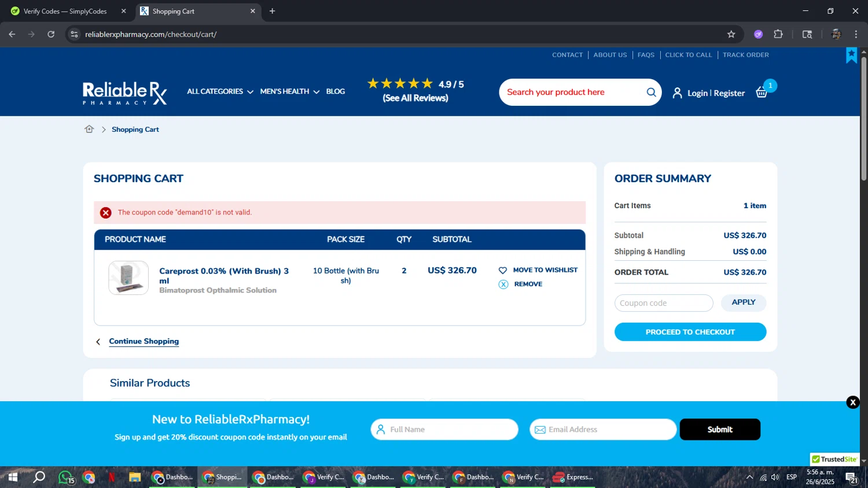
Task: Click Login | Register link
Action: pos(716,93)
